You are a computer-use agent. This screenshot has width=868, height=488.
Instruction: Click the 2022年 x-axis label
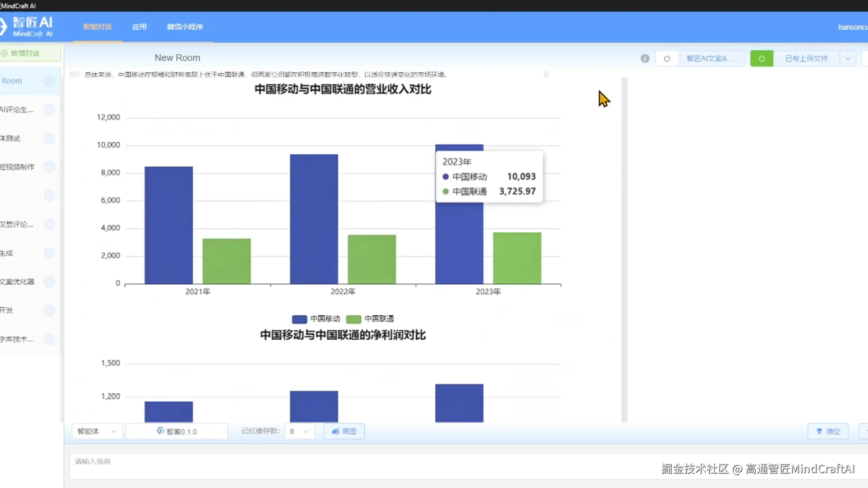click(343, 291)
